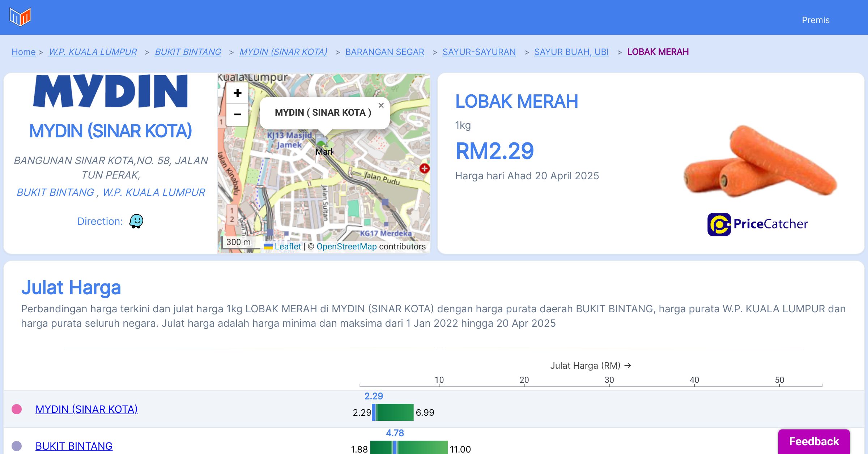Open Waze direction icon

[136, 221]
